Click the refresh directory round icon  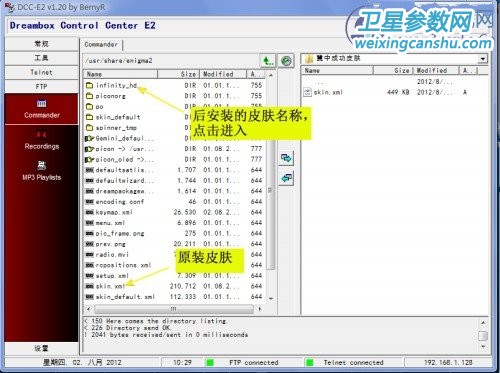tap(286, 61)
